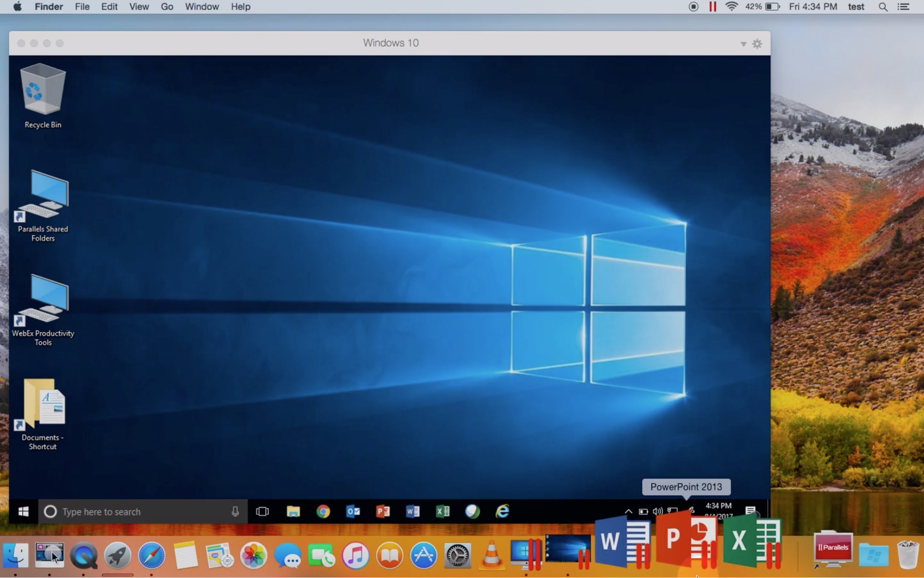The image size is (924, 578).
Task: Expand Windows 10 window title dropdown arrow
Action: click(744, 44)
